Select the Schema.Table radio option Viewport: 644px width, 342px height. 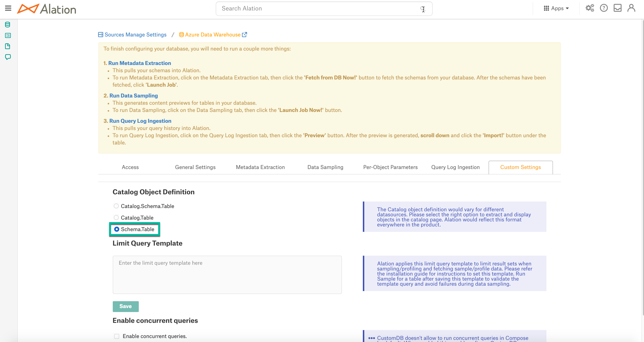tap(117, 229)
